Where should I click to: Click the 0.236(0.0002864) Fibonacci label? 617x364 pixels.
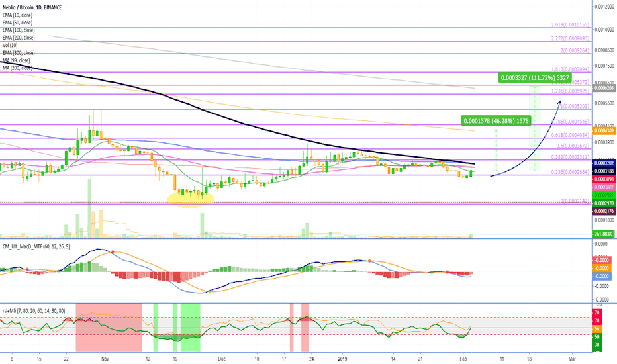(570, 172)
